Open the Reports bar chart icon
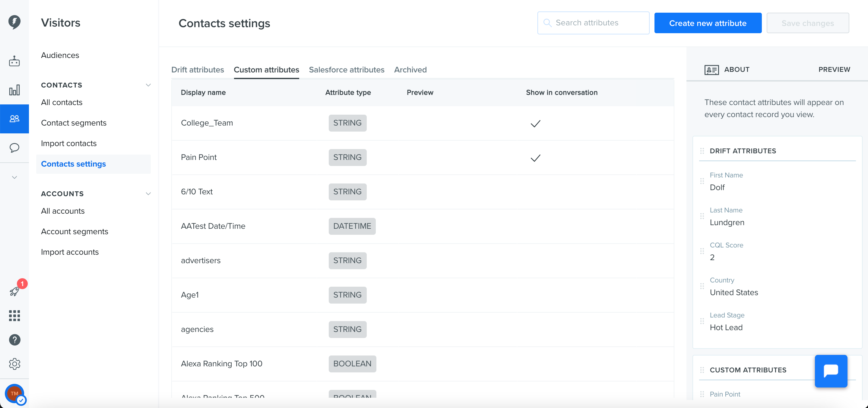Image resolution: width=868 pixels, height=408 pixels. pyautogui.click(x=14, y=90)
